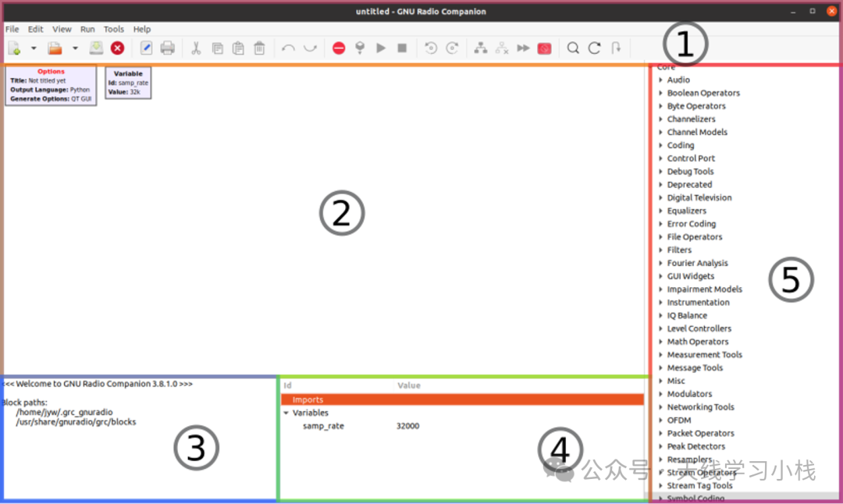Create a new flow graph

coord(15,48)
